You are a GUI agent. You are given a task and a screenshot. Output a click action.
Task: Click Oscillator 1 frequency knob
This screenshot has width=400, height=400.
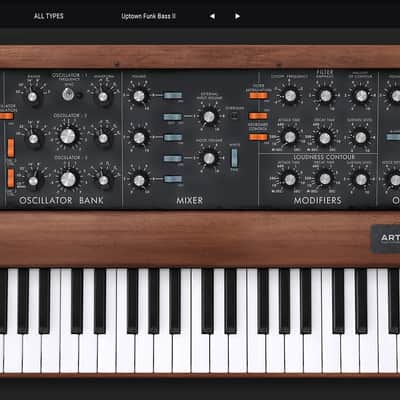pos(68,95)
